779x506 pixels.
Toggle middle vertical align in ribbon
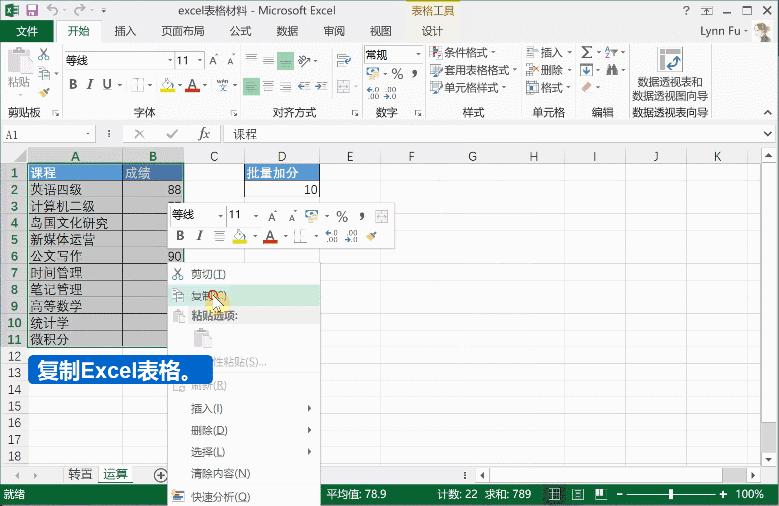[x=268, y=61]
